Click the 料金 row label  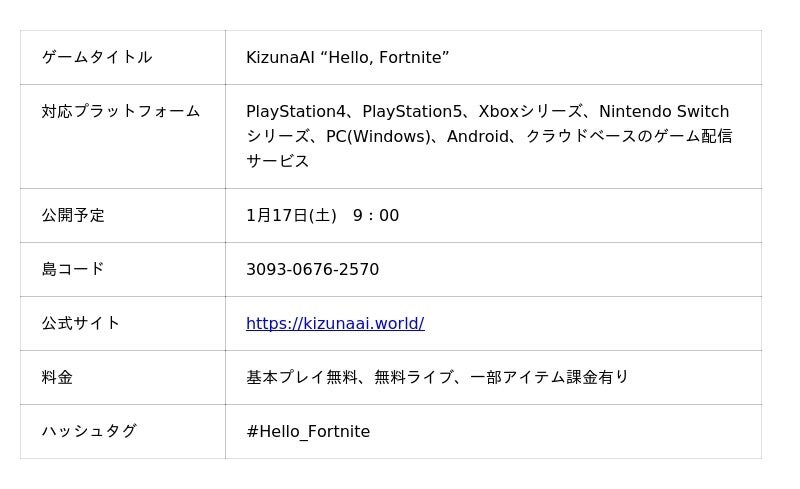click(57, 377)
